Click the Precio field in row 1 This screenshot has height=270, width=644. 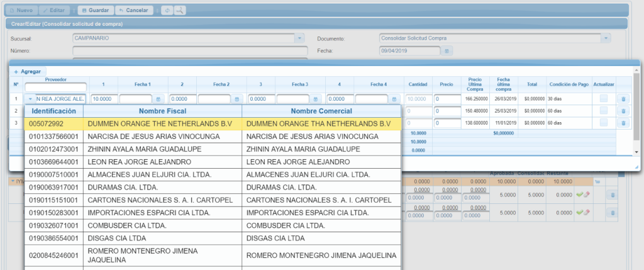coord(448,99)
